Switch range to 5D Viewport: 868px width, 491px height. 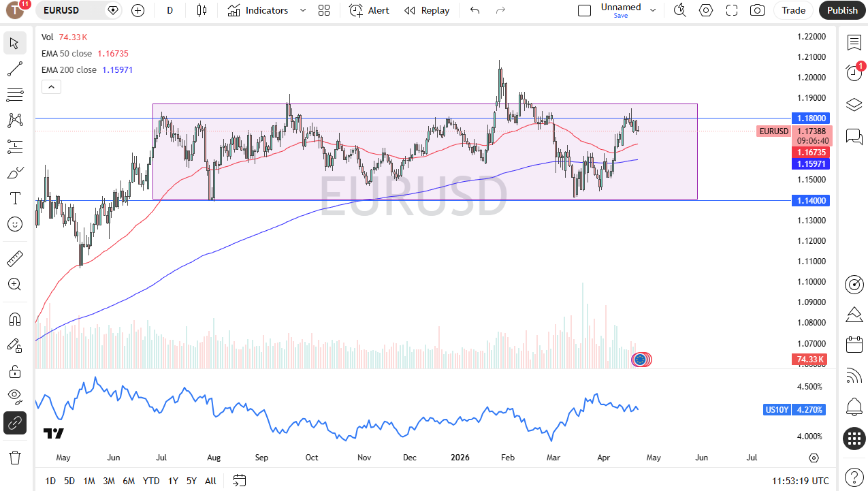[69, 481]
